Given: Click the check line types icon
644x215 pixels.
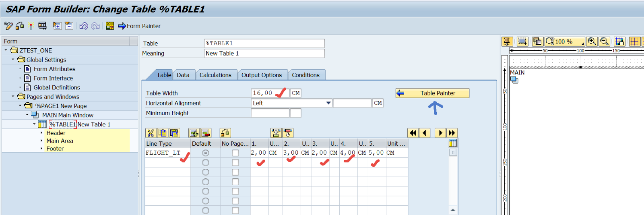Looking at the screenshot, I should pyautogui.click(x=225, y=133).
